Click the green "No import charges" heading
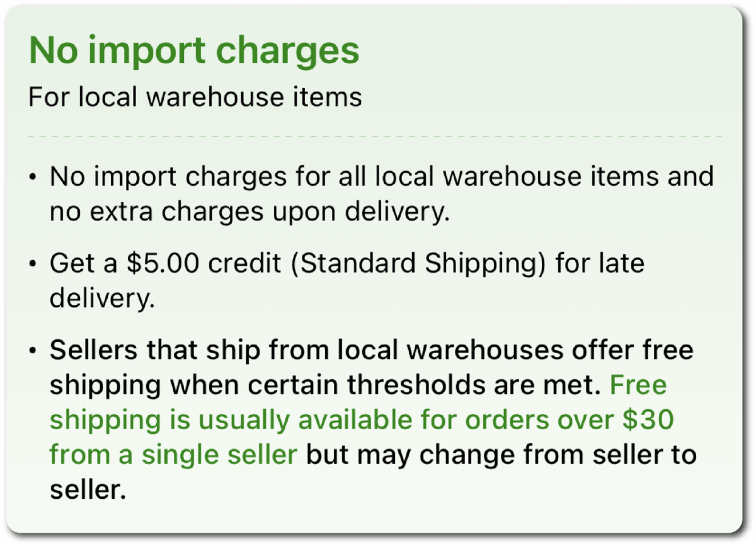Screen dimensions: 756x546 pos(194,50)
